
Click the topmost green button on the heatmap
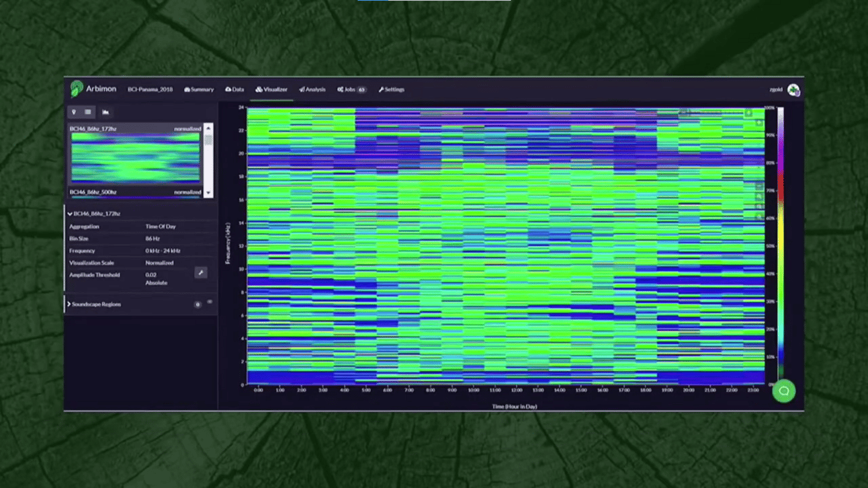[748, 113]
